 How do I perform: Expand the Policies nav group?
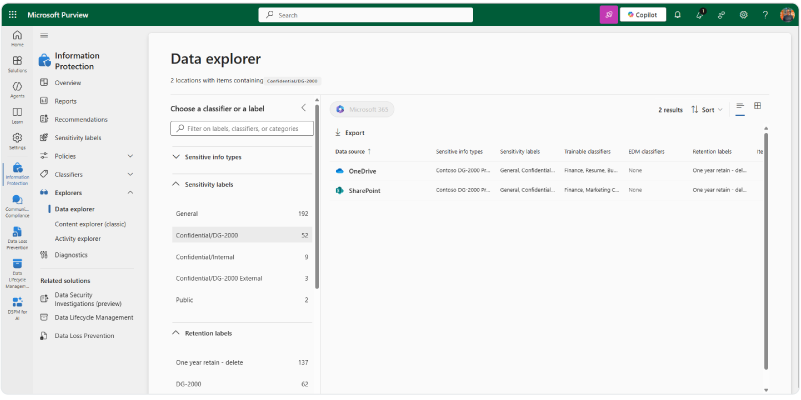point(130,156)
